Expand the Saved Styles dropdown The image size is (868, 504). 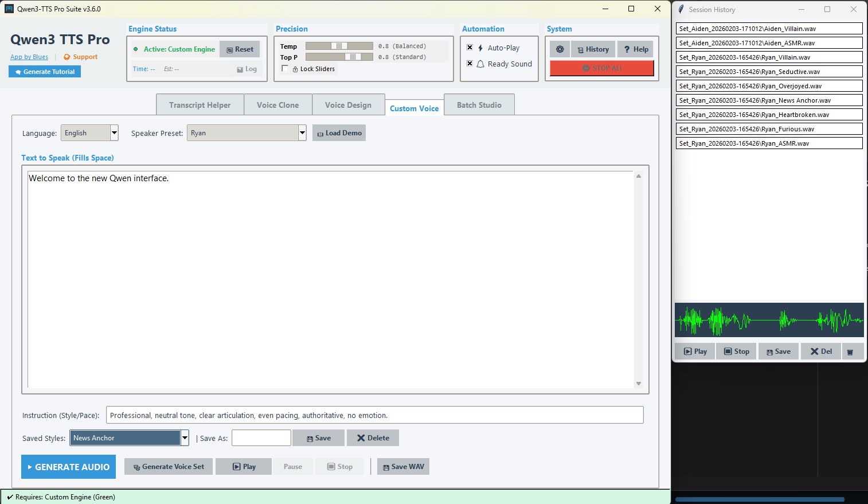185,437
